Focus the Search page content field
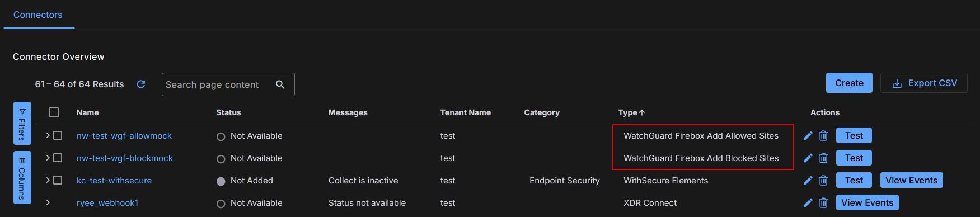This screenshot has width=980, height=217. pyautogui.click(x=218, y=84)
